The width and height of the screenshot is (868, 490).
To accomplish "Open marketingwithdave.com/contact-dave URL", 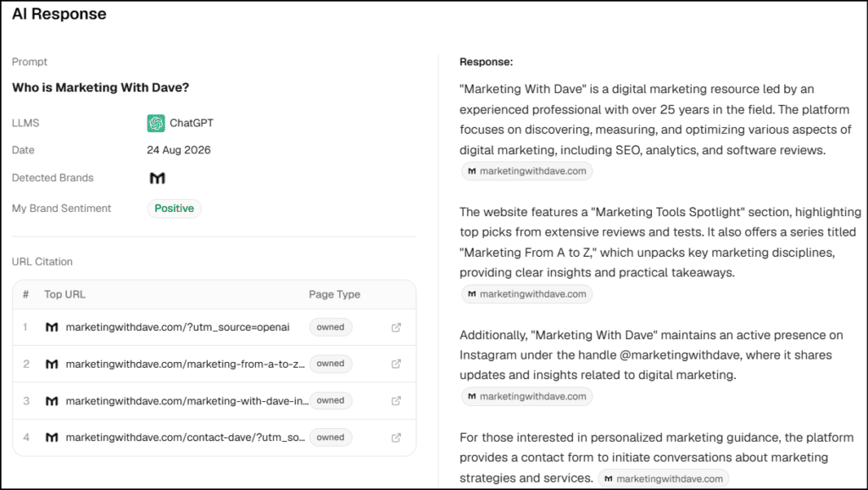I will pos(186,437).
